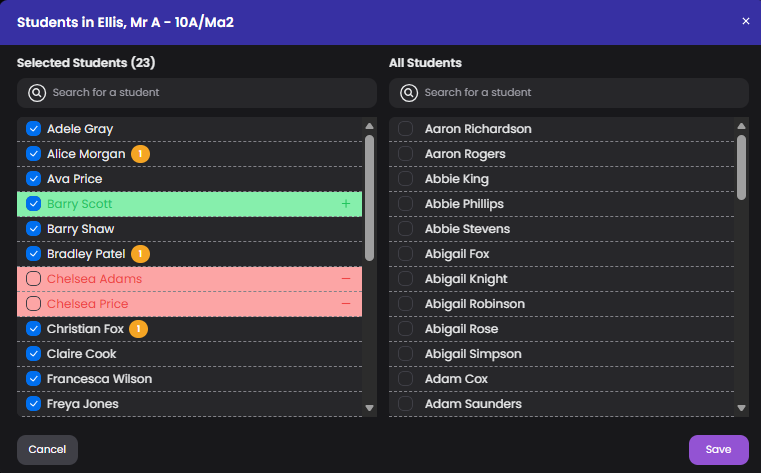Focus the All Students search field
Viewport: 761px width, 473px height.
point(569,93)
